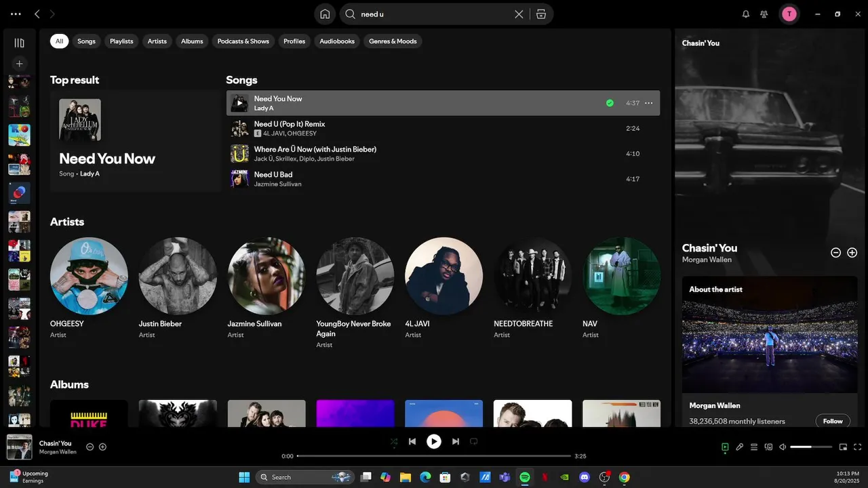Open now playing album thumbnail in bar

(x=19, y=447)
